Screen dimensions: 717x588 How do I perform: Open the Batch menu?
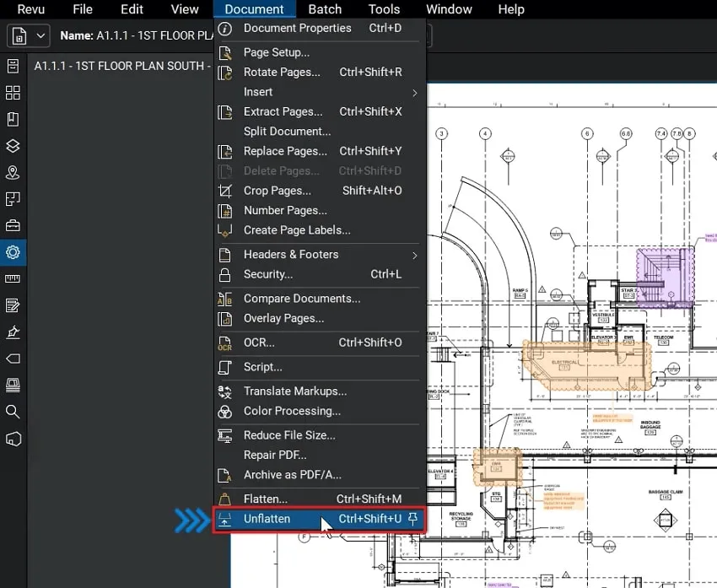[325, 9]
